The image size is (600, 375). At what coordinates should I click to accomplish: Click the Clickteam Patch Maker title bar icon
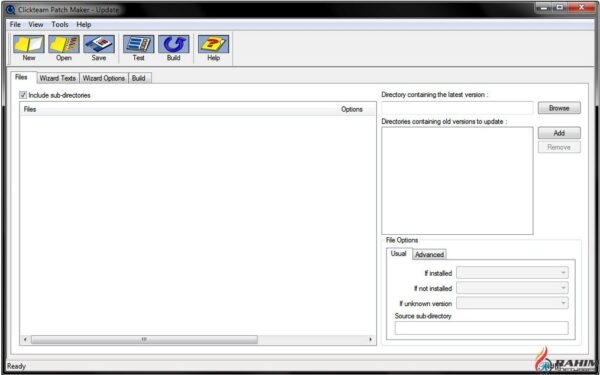click(x=11, y=10)
